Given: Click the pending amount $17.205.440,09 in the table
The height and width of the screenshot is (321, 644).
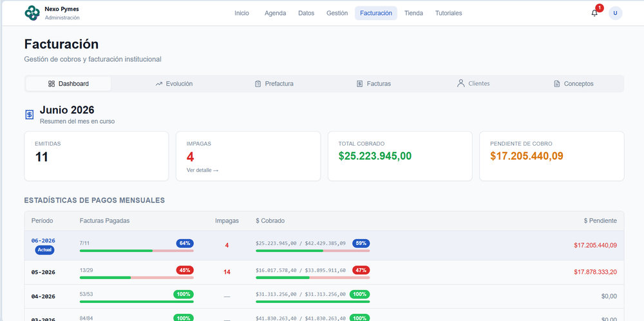Looking at the screenshot, I should 595,245.
